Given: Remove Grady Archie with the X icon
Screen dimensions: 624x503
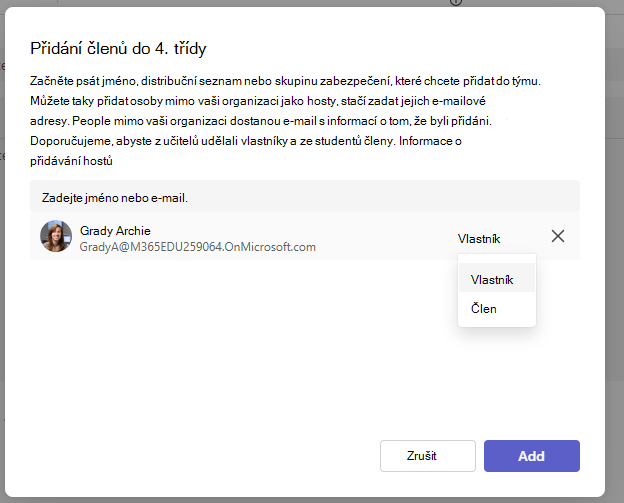Looking at the screenshot, I should pos(558,236).
